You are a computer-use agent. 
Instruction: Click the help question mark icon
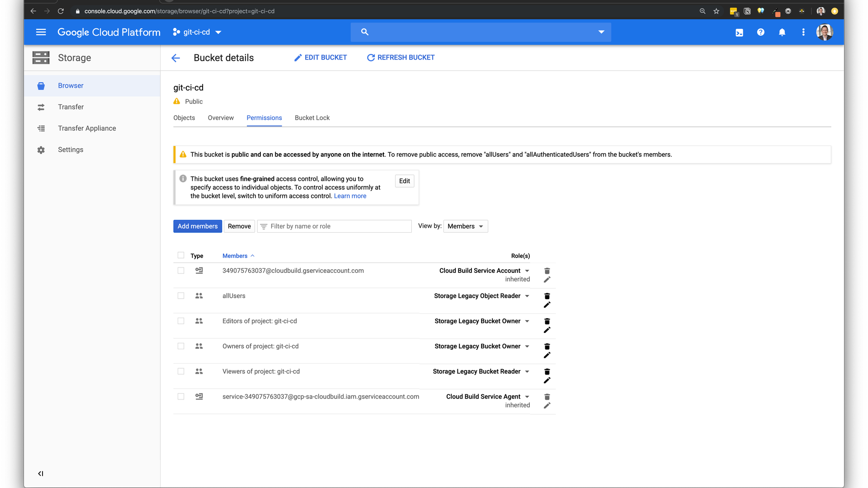coord(760,32)
